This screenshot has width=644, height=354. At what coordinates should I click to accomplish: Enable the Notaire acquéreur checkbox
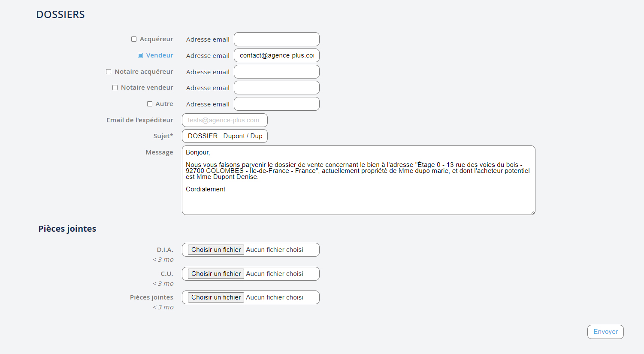pos(109,72)
